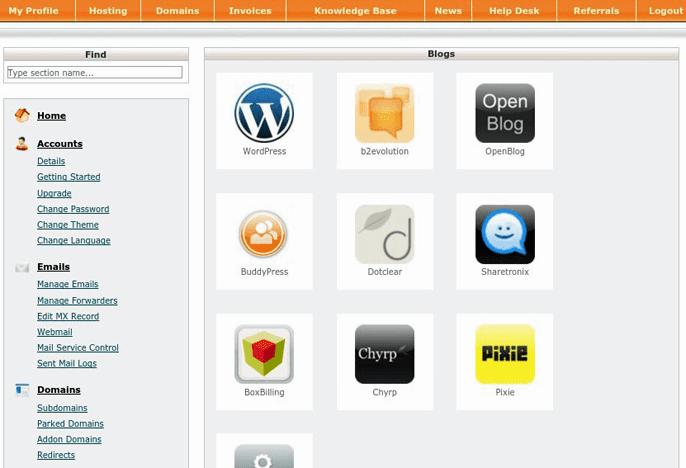Open the Domains sidebar heading link
The image size is (686, 468).
(x=59, y=390)
